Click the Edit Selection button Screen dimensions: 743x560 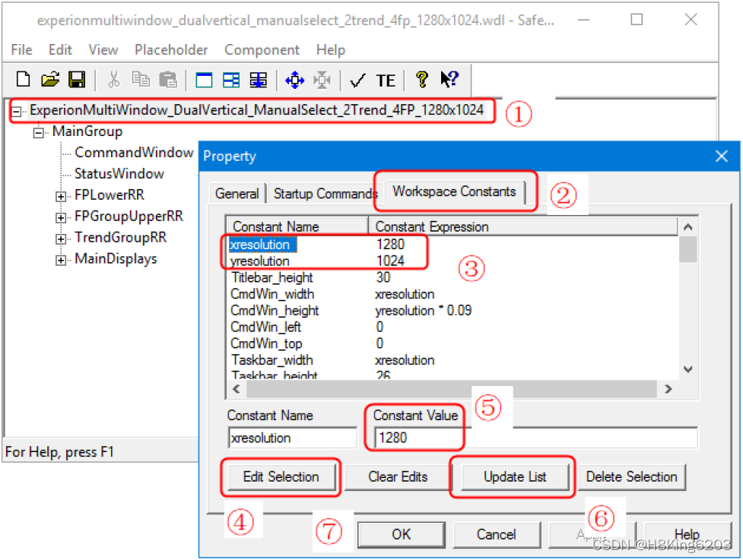point(281,476)
